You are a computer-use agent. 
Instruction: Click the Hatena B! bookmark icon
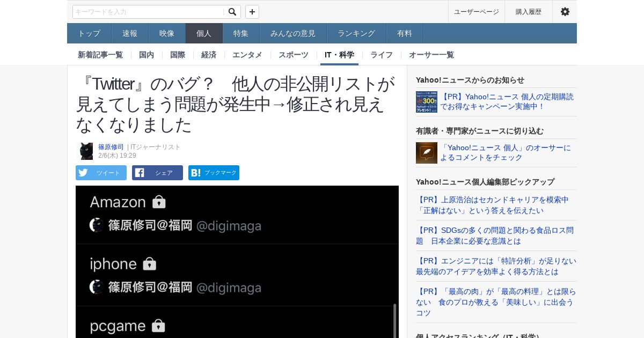point(196,173)
